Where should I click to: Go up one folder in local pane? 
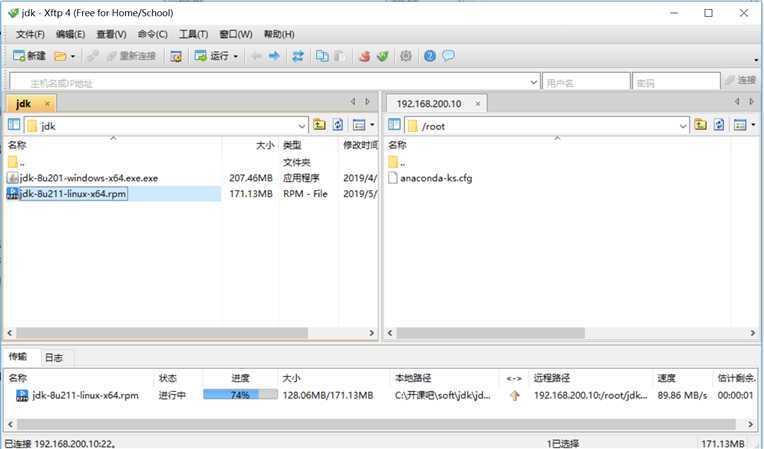[320, 125]
